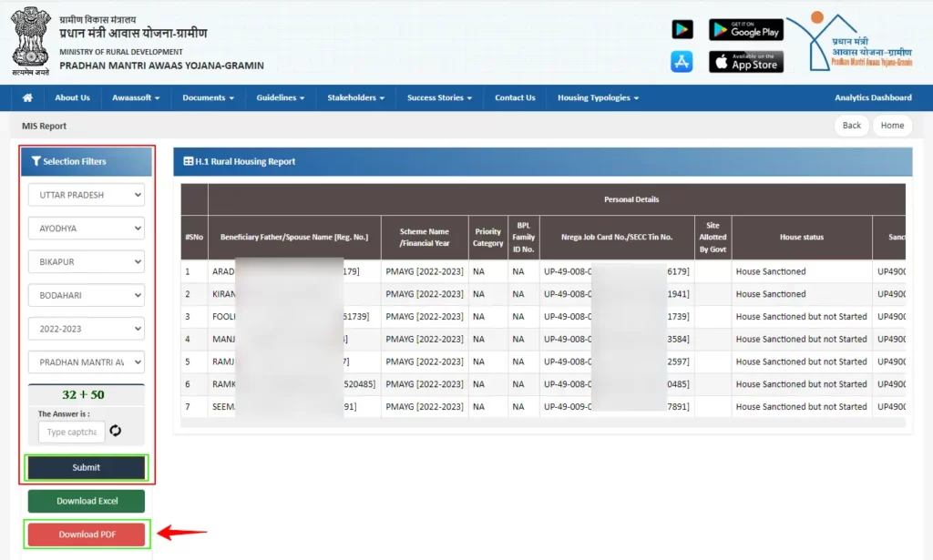Click the Scheme Name /Financial Year header

(x=425, y=237)
